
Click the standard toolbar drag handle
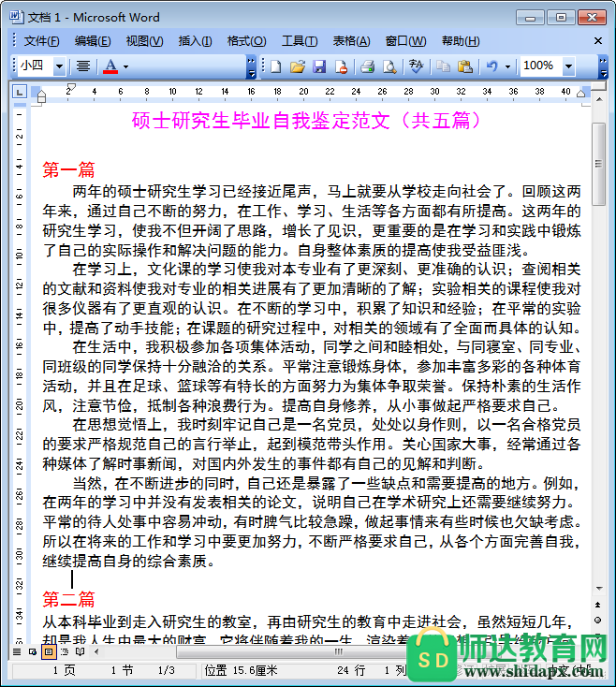point(263,66)
